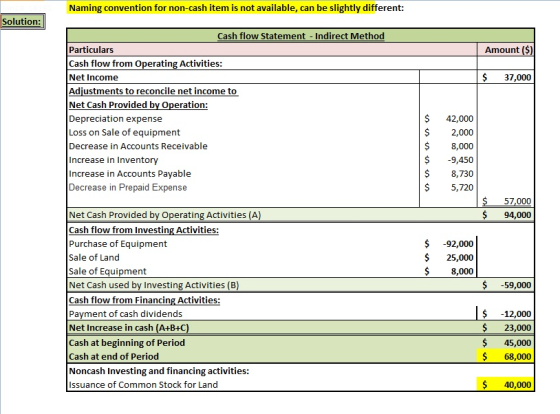
Task: Select Cash flow from Investing Activities heading
Action: coord(144,230)
